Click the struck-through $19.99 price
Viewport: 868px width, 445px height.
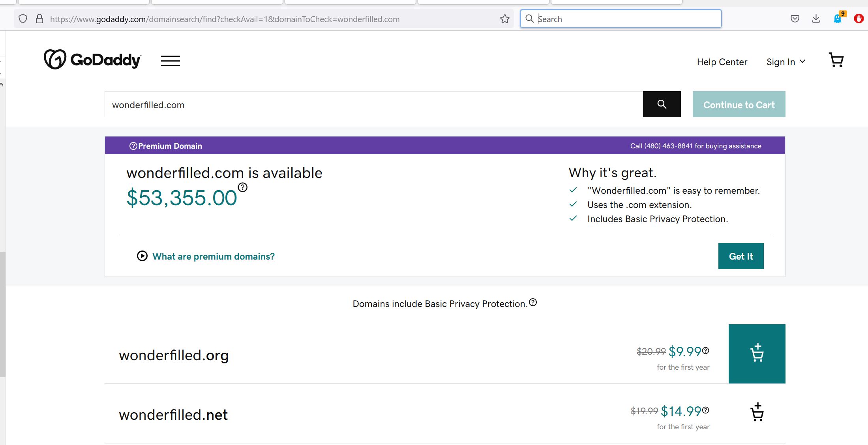click(x=644, y=411)
